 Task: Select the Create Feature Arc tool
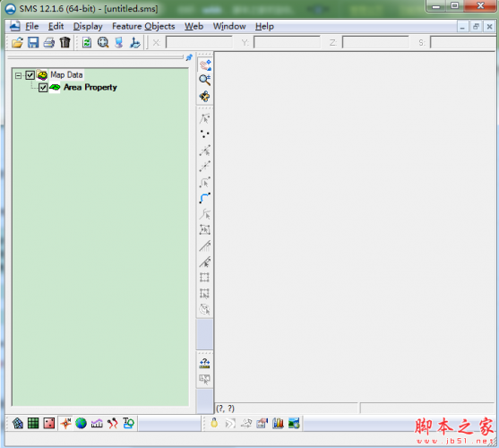coord(204,198)
